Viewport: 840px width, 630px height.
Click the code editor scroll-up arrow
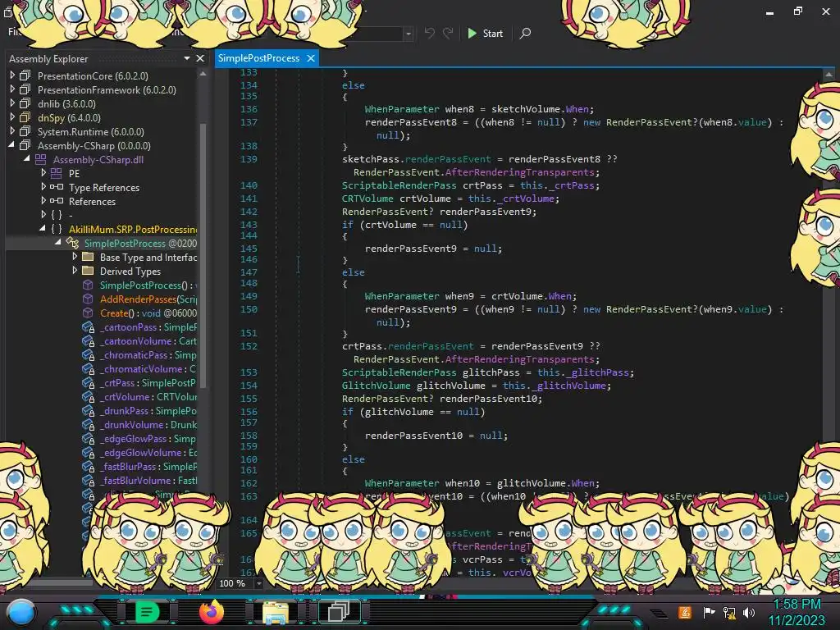click(829, 75)
